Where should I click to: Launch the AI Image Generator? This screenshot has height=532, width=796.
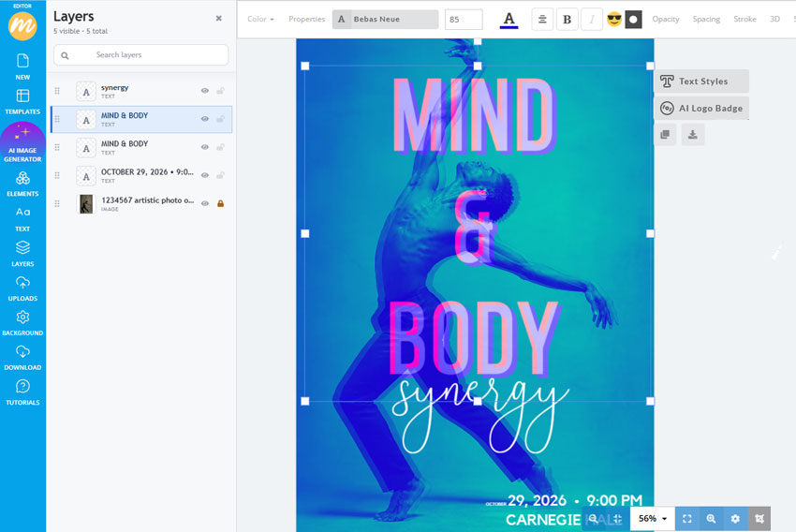coord(22,143)
